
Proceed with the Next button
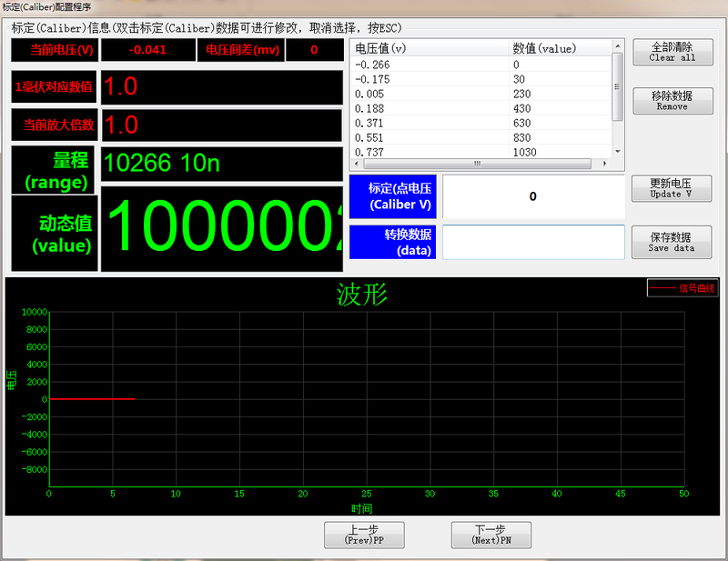[x=490, y=535]
